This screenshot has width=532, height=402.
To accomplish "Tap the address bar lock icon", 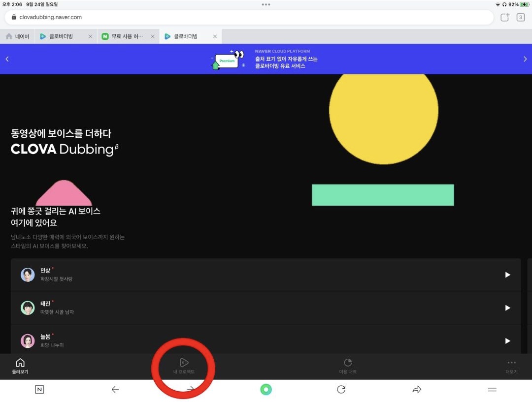I will pyautogui.click(x=14, y=17).
